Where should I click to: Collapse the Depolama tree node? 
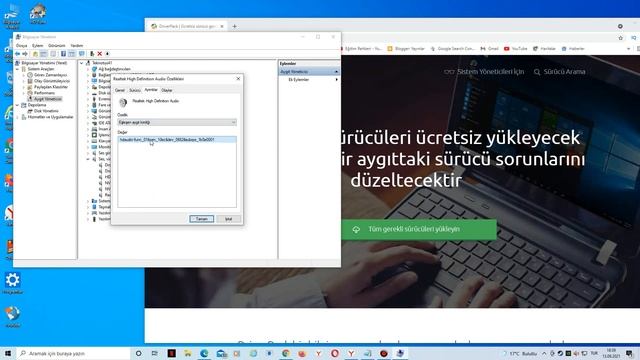[18, 105]
